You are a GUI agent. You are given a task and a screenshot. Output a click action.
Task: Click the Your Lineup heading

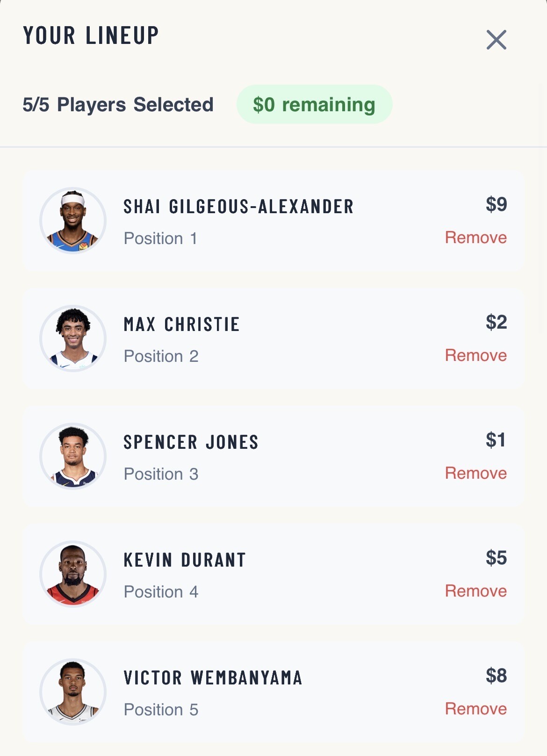point(91,36)
